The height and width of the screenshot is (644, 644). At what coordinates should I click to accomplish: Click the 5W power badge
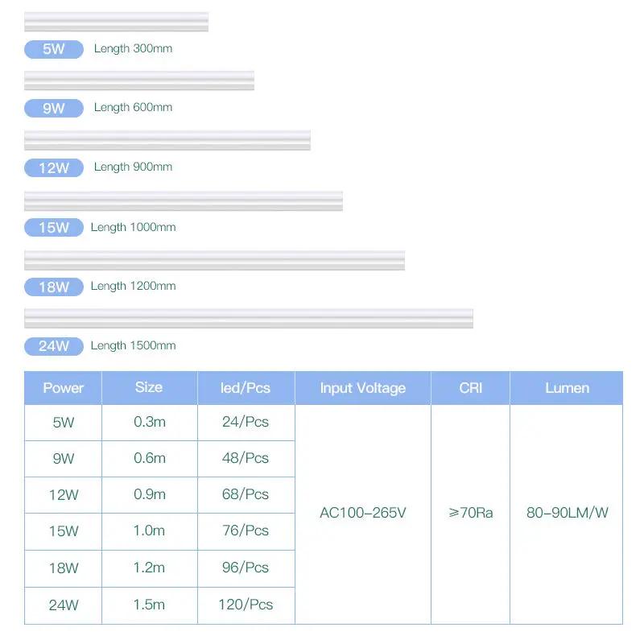54,49
